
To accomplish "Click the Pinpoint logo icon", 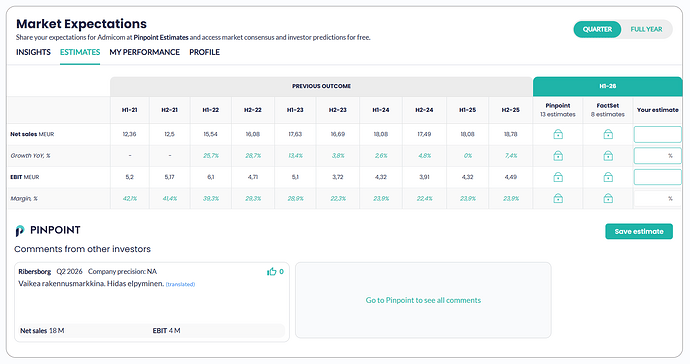I will (20, 231).
